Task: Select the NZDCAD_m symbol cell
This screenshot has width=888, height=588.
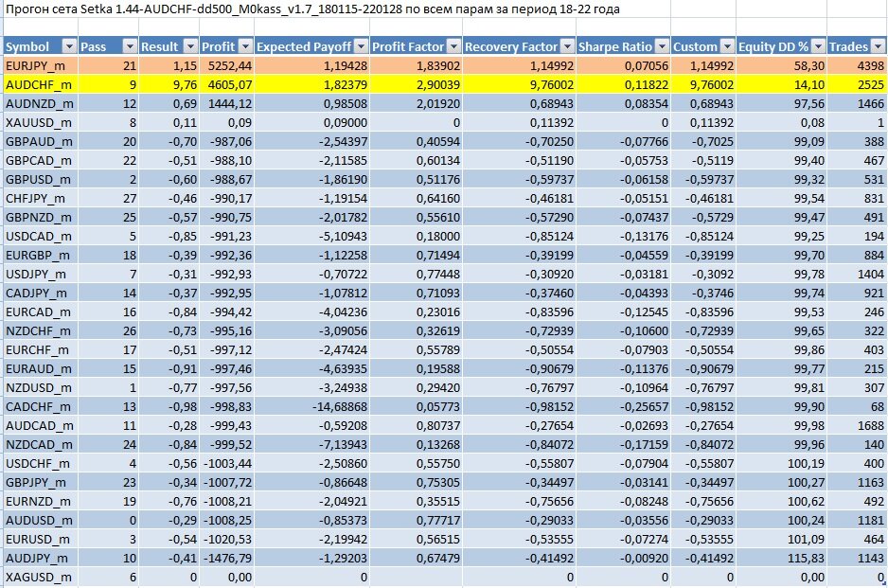Action: coord(41,445)
